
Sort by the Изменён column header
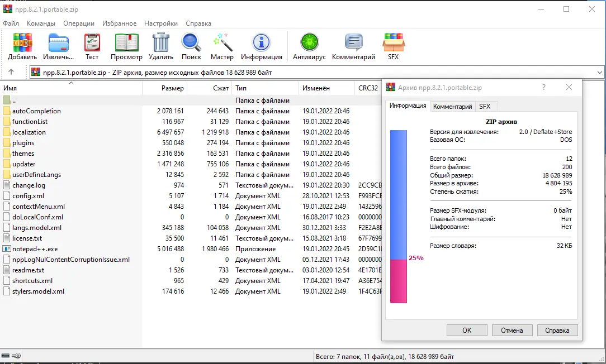coord(326,88)
